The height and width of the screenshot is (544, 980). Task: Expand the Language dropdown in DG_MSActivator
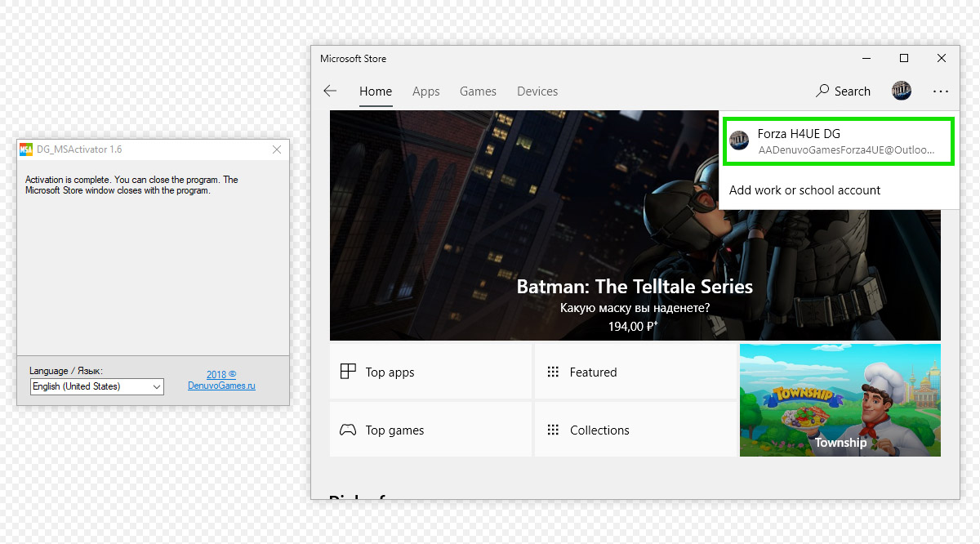(x=97, y=386)
